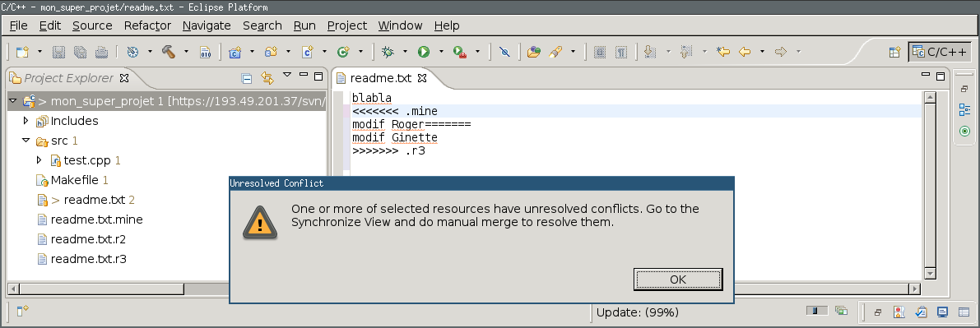
Task: Open the New wizard dropdown arrow
Action: pyautogui.click(x=40, y=52)
